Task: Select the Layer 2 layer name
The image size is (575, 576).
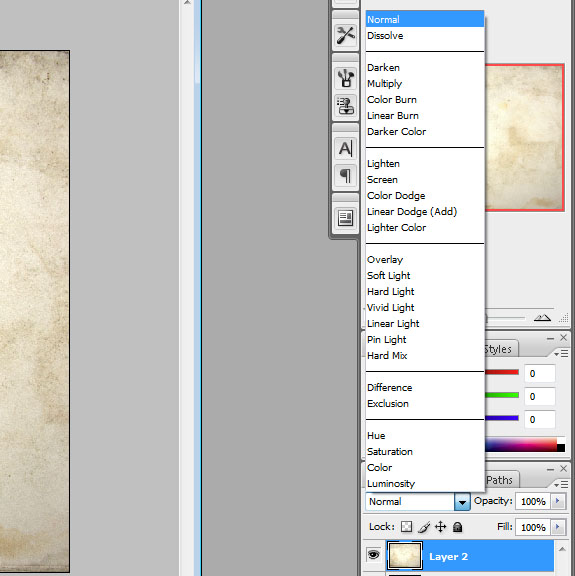Action: (x=448, y=557)
